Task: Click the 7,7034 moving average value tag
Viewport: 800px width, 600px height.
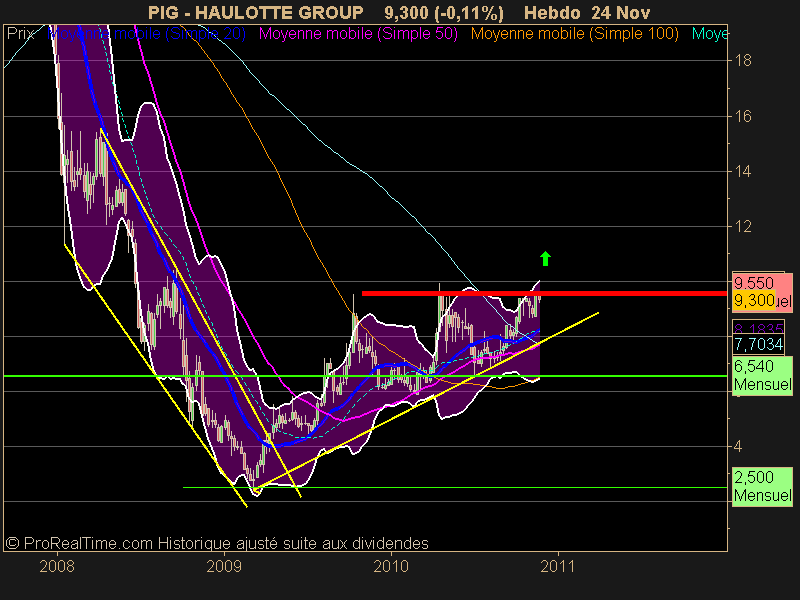Action: click(758, 344)
